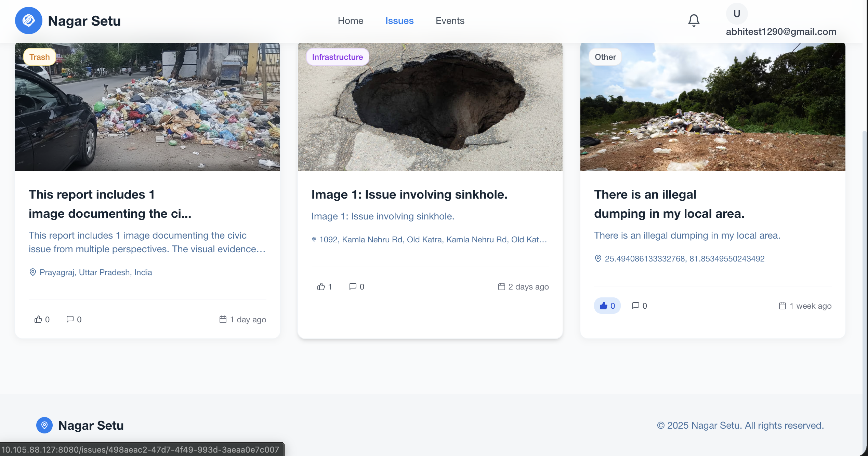Click location pin icon next to Prayagraj
Screen dimensions: 868x456
33,272
